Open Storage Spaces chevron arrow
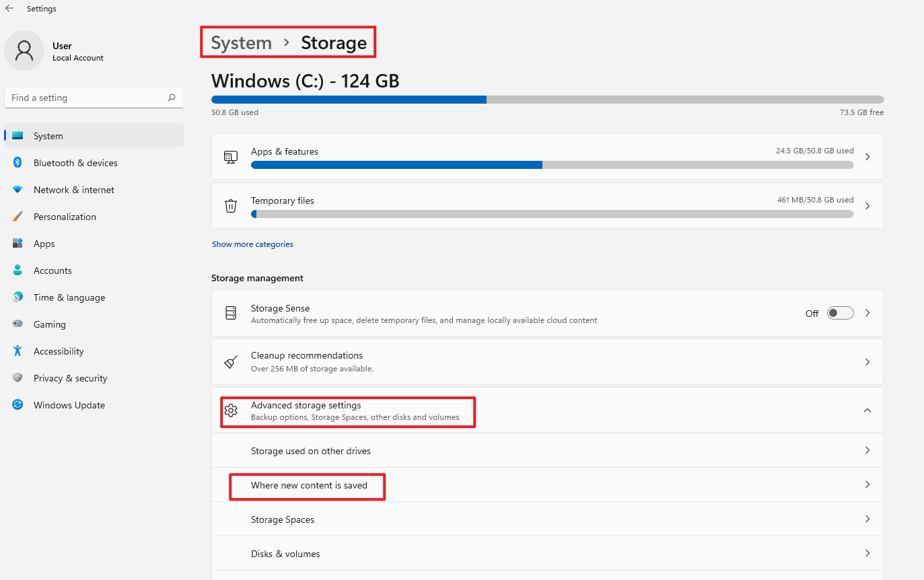This screenshot has height=580, width=924. [867, 519]
